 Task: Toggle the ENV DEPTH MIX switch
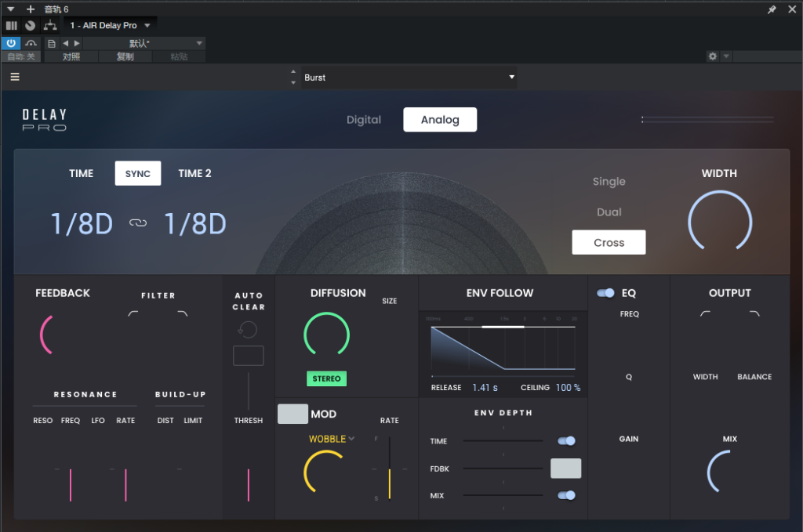tap(566, 495)
